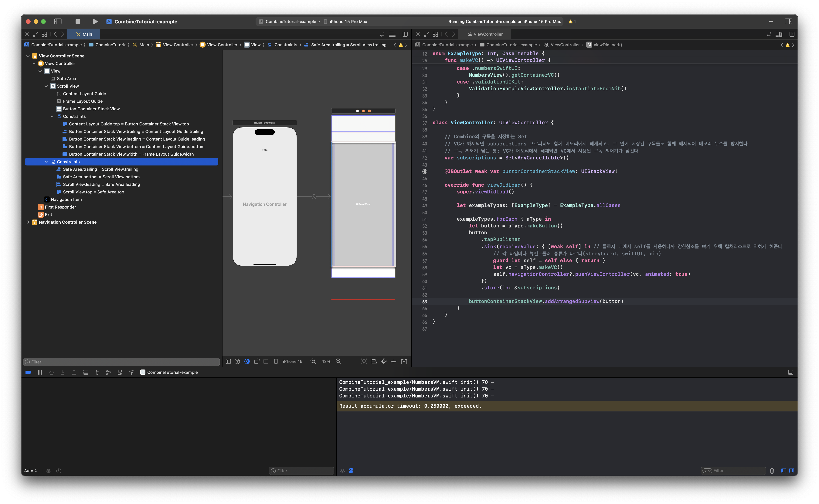Hide the debug area using its toggle button
819x504 pixels.
[x=790, y=372]
